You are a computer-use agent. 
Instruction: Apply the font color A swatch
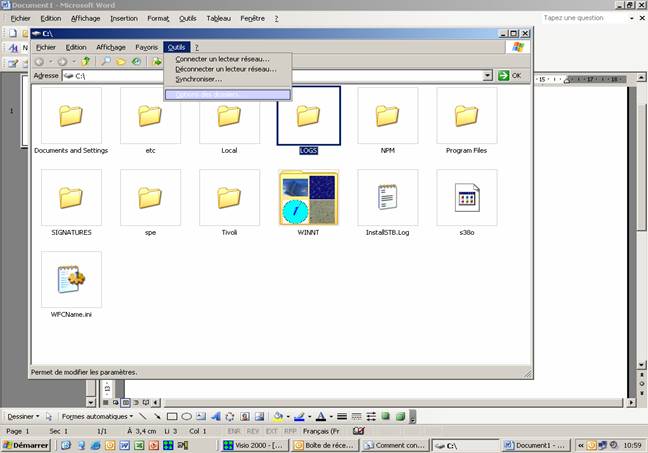(321, 417)
